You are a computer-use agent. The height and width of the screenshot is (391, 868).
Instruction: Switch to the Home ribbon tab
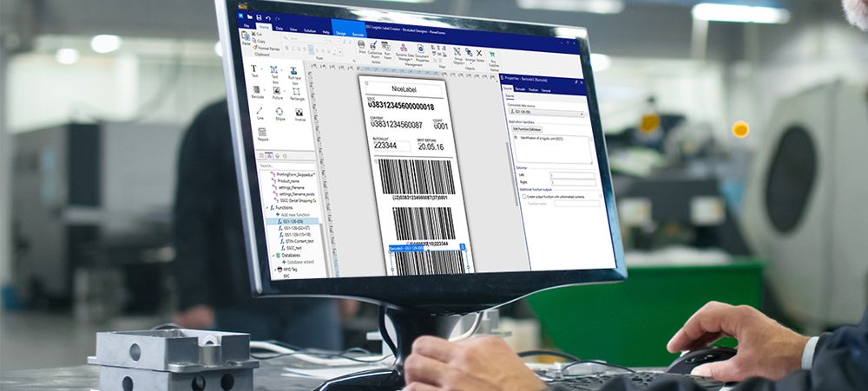tap(264, 27)
